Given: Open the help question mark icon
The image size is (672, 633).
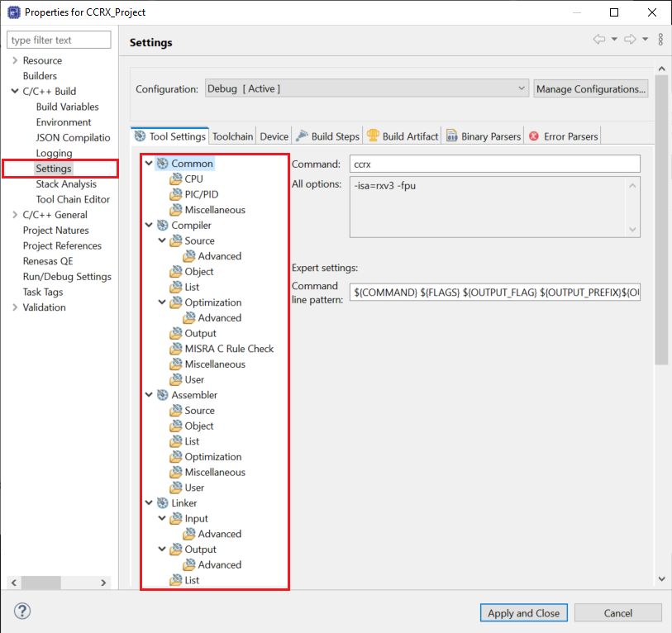Looking at the screenshot, I should (22, 611).
